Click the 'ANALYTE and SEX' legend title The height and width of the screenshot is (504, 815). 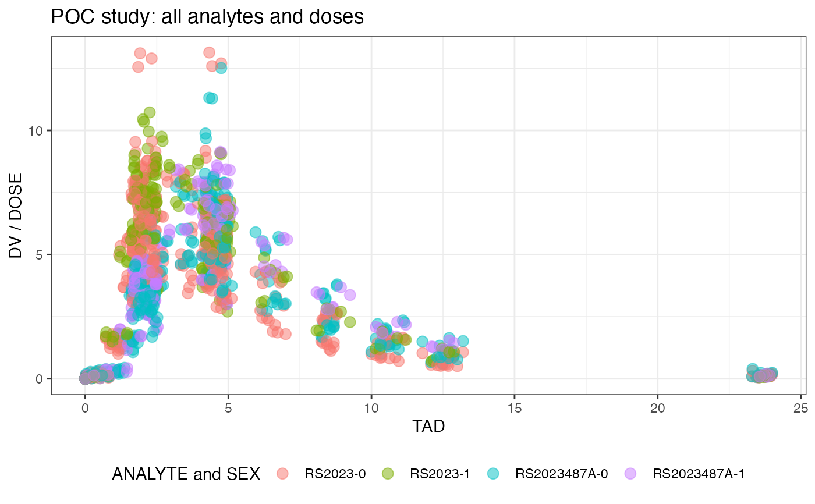(x=186, y=474)
